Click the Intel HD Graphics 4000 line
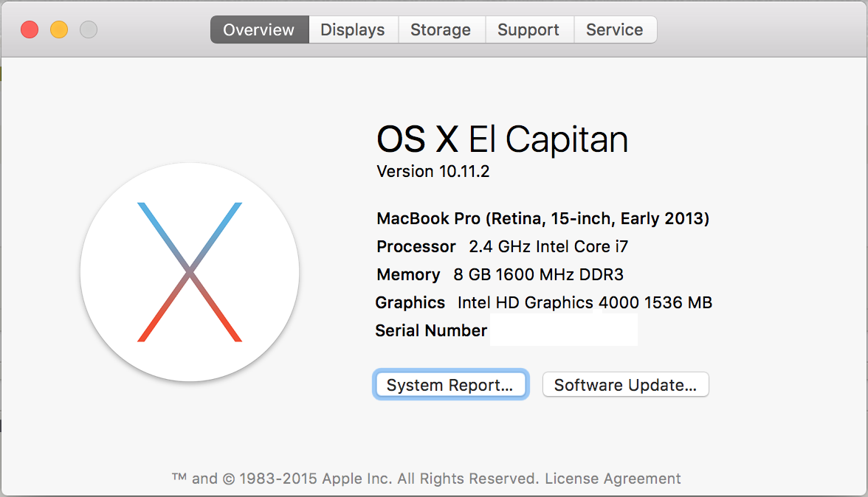 tap(544, 302)
